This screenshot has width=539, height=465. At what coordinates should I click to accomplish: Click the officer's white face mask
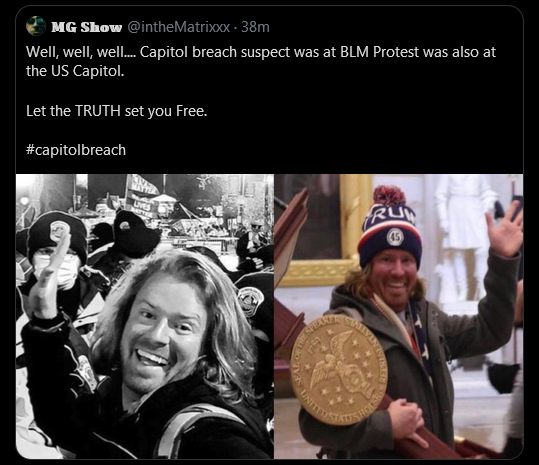click(57, 270)
